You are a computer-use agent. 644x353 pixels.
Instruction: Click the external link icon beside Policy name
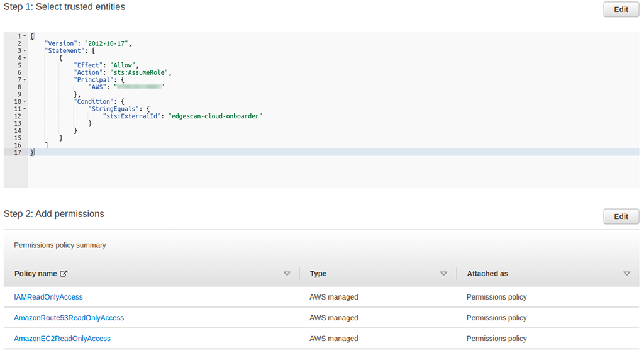coord(64,274)
